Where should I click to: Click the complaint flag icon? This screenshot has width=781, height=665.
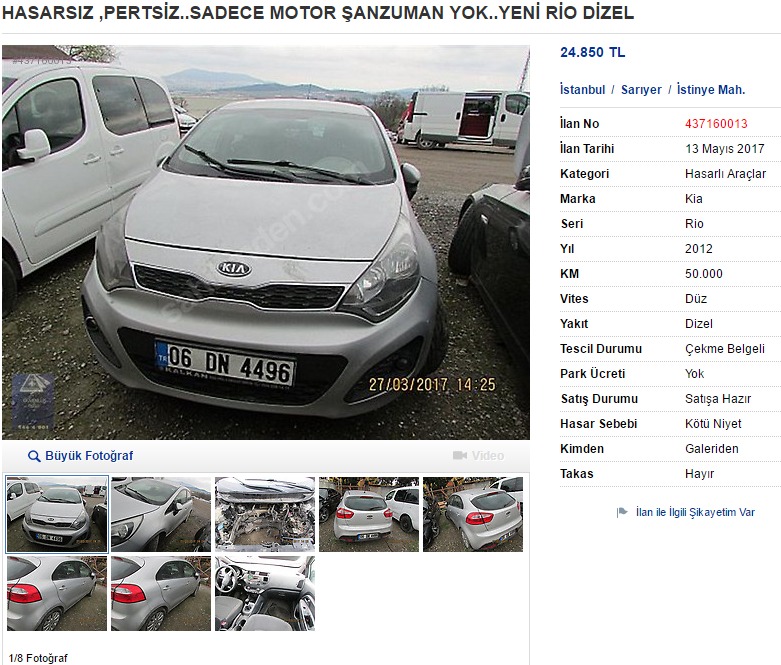click(622, 512)
